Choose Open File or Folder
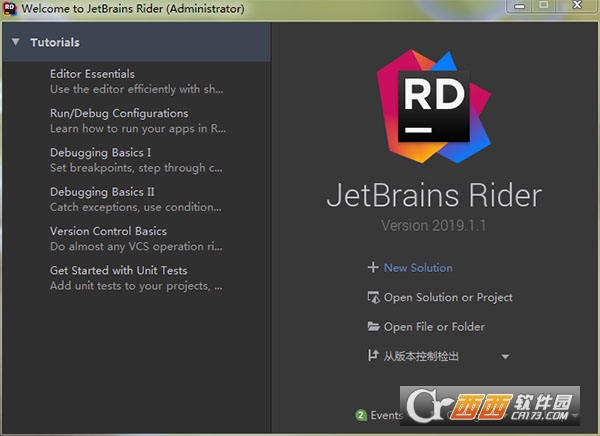This screenshot has width=600, height=436. tap(434, 327)
